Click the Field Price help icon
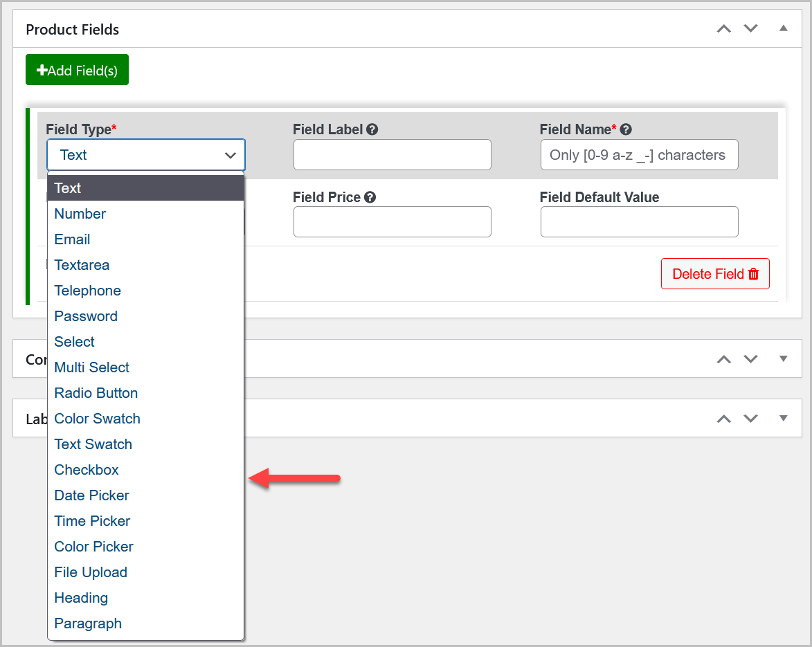Screen dimensions: 812x647 [x=370, y=197]
